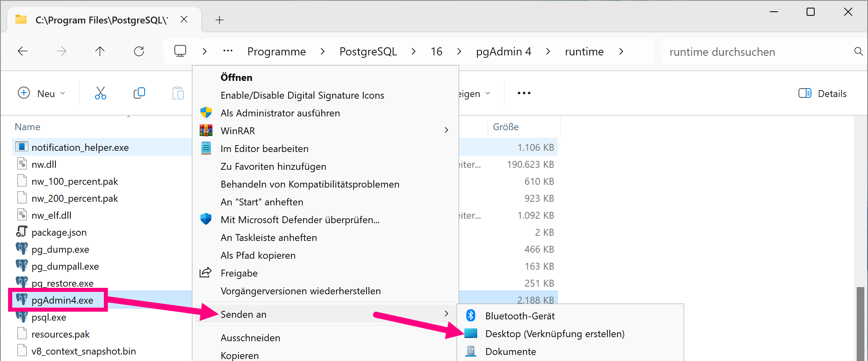This screenshot has width=868, height=361.
Task: Select Desktop (Verknüpfung erstellen)
Action: pyautogui.click(x=554, y=334)
